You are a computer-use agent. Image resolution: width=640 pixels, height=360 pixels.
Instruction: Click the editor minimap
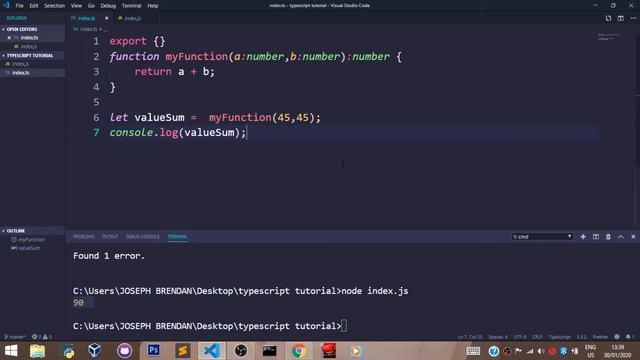point(609,37)
